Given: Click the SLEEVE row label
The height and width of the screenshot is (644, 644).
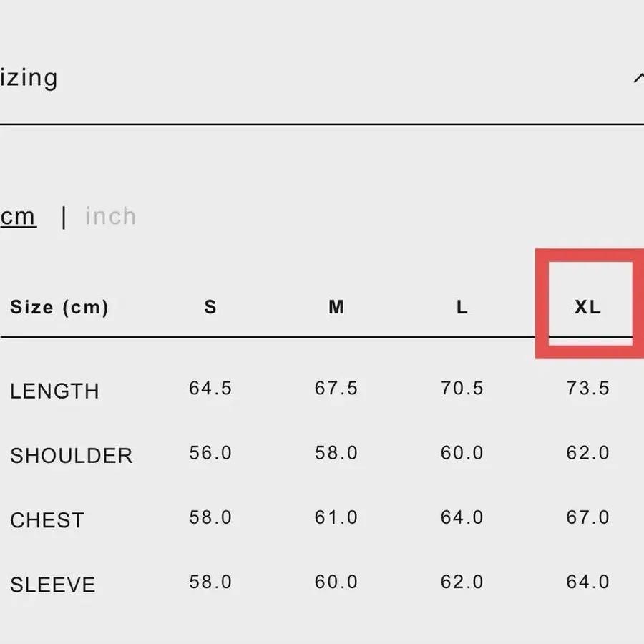Looking at the screenshot, I should pos(52,585).
